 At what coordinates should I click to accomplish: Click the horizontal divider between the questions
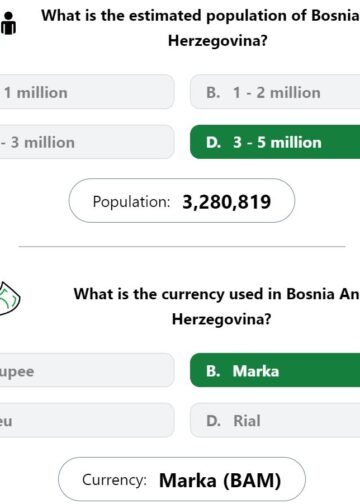[x=182, y=247]
